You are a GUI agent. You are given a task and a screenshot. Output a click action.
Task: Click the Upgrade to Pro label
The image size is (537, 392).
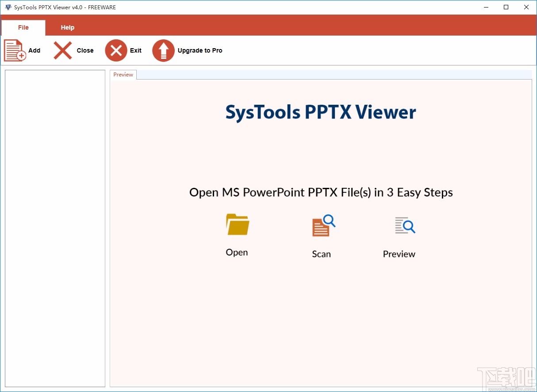tap(200, 50)
